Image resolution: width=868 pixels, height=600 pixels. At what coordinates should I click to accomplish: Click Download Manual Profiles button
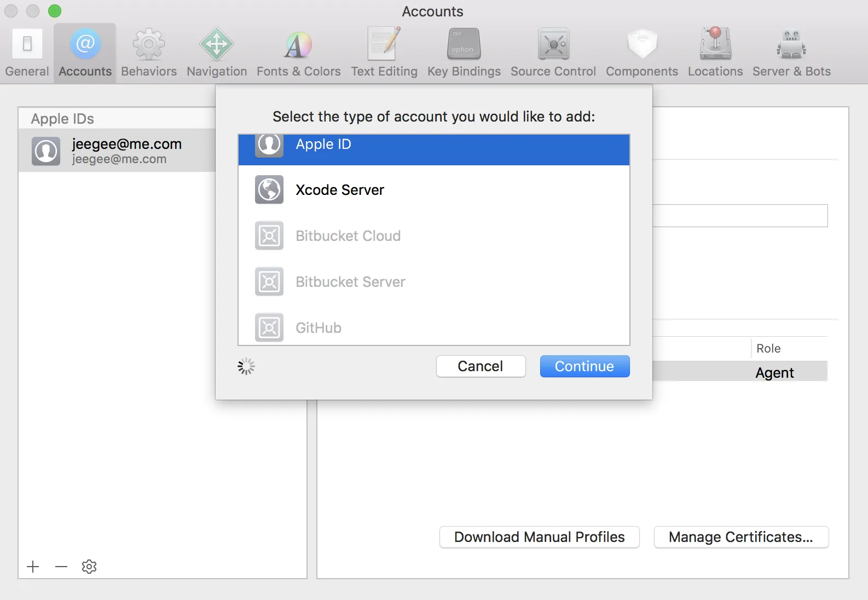(x=539, y=537)
